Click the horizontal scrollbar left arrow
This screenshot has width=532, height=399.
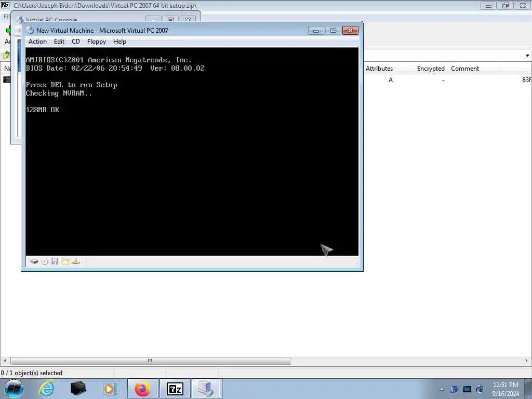click(5, 361)
